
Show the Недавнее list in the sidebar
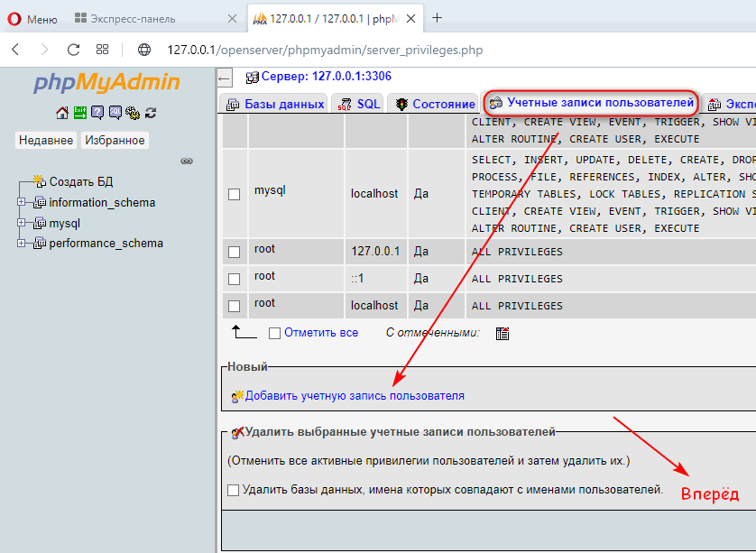pyautogui.click(x=46, y=141)
